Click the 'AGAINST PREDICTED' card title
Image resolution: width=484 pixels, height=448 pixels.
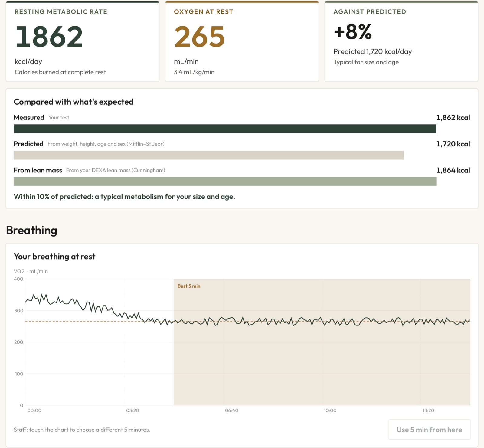(x=370, y=12)
